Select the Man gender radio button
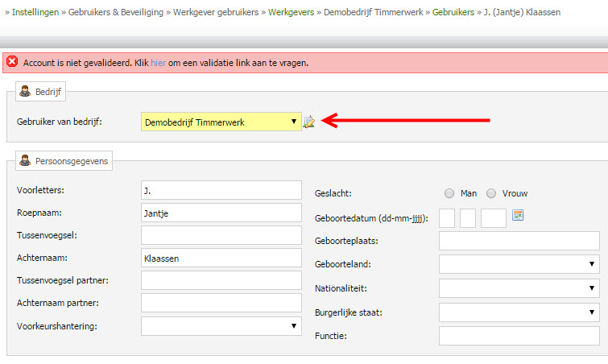This screenshot has height=364, width=608. coord(449,193)
